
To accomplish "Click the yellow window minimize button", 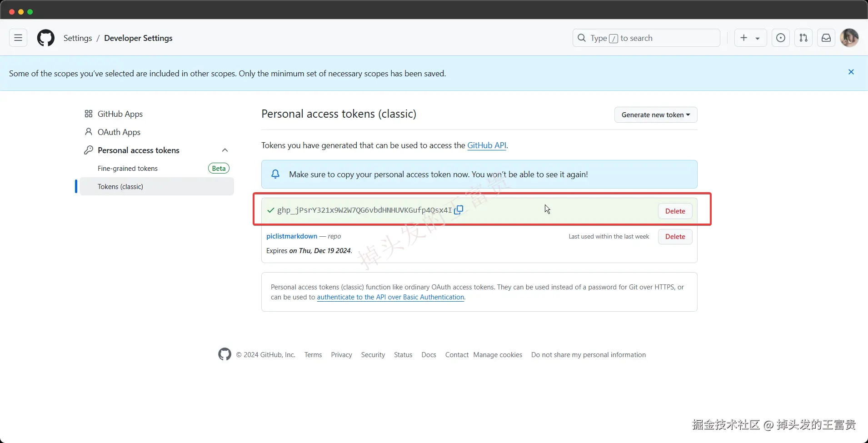I will 21,12.
